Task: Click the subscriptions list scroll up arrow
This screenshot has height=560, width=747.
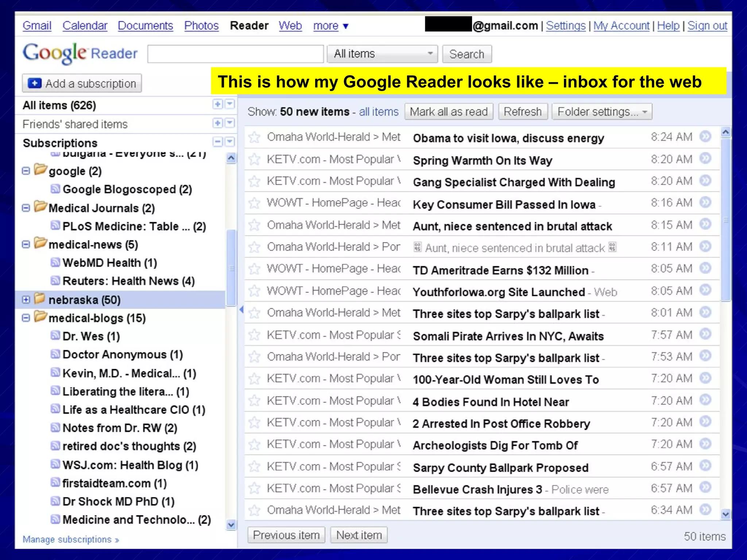Action: (231, 158)
